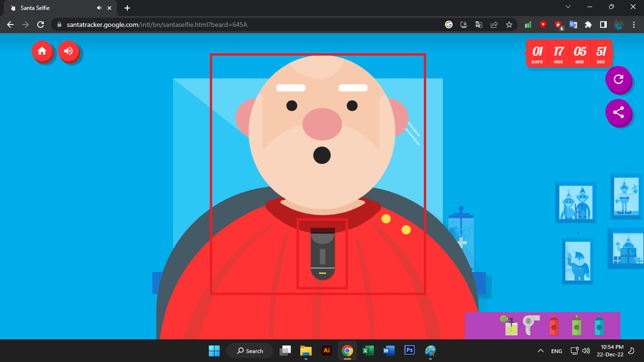Open a new browser tab

pyautogui.click(x=127, y=8)
